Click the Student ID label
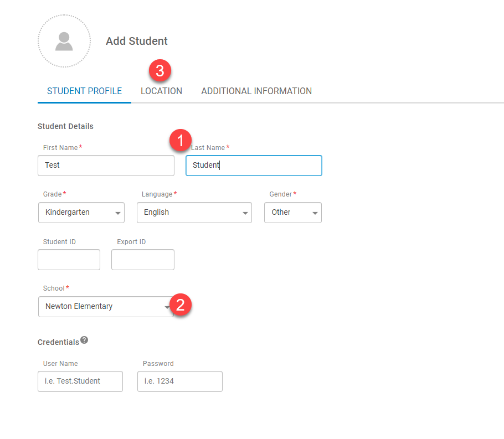 pyautogui.click(x=59, y=242)
